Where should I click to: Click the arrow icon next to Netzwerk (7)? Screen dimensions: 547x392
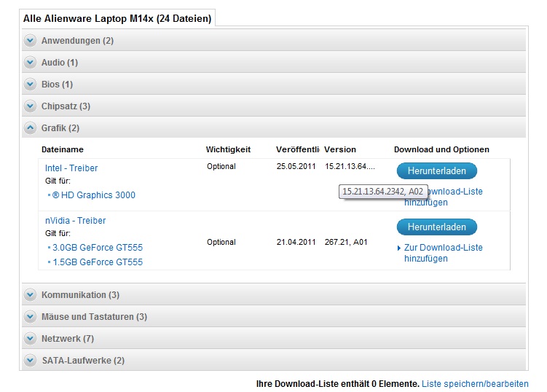[x=30, y=339]
